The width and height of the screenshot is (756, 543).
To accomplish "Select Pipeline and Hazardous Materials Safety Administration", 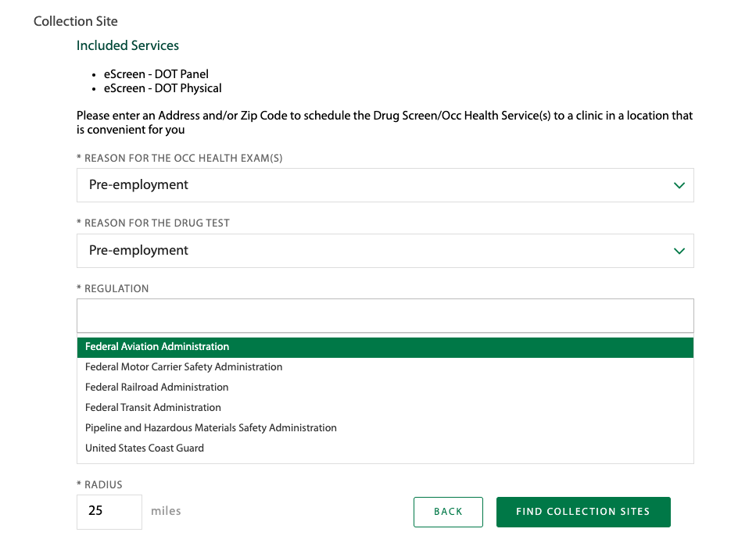I will (x=210, y=427).
